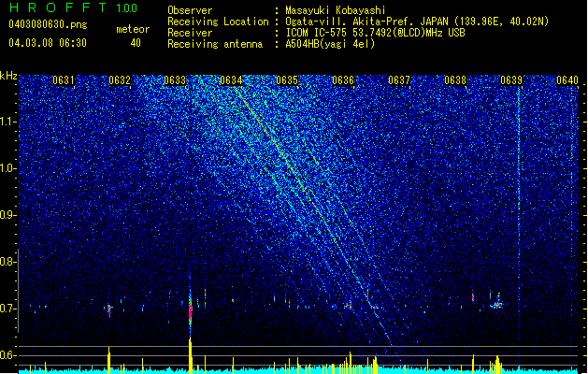The image size is (588, 374).
Task: Click the 1.1 kHz axis label
Action: click(7, 122)
